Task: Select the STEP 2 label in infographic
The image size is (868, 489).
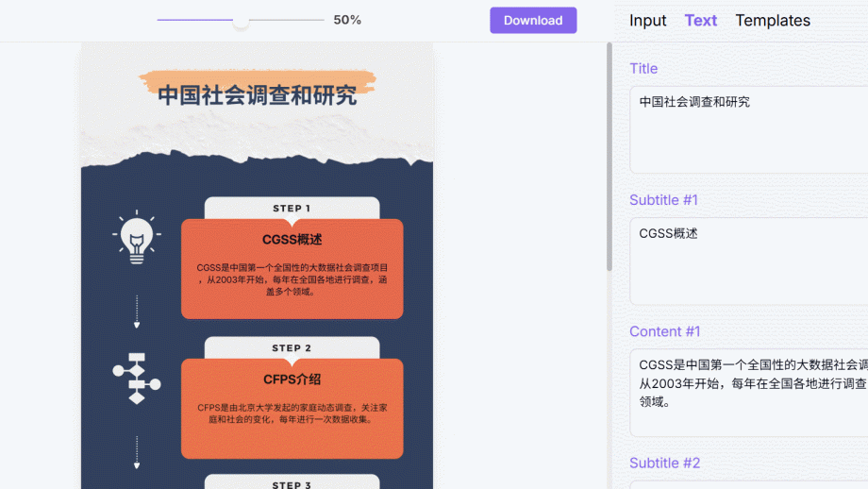Action: coord(292,348)
